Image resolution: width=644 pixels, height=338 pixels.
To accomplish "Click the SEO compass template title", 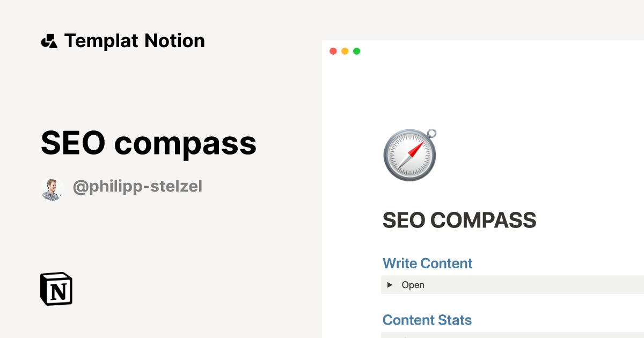I will [149, 143].
